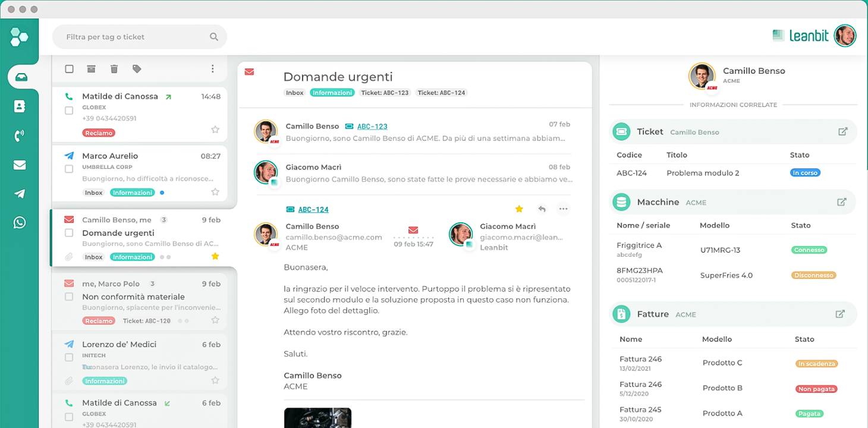
Task: Click the tag icon in list toolbar
Action: click(137, 69)
